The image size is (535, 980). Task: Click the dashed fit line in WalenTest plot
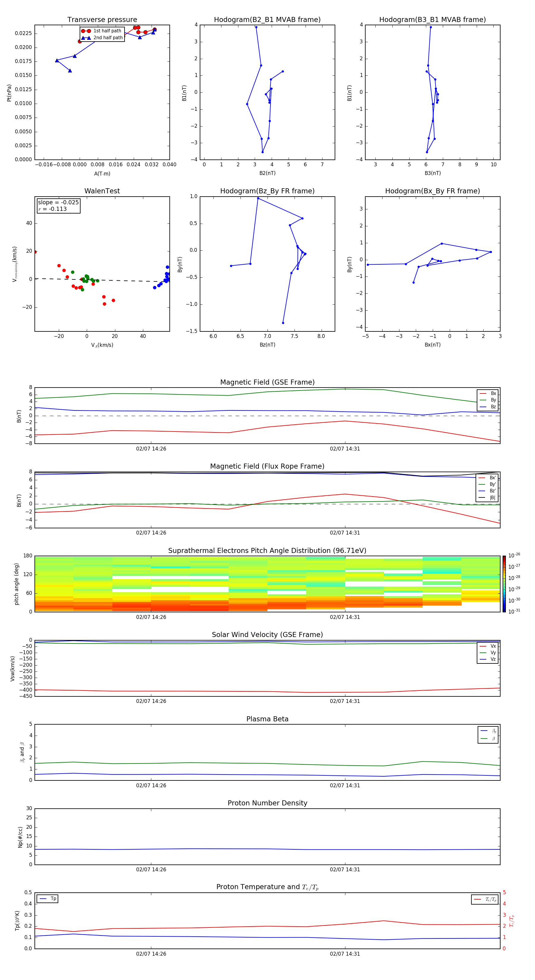pos(102,280)
